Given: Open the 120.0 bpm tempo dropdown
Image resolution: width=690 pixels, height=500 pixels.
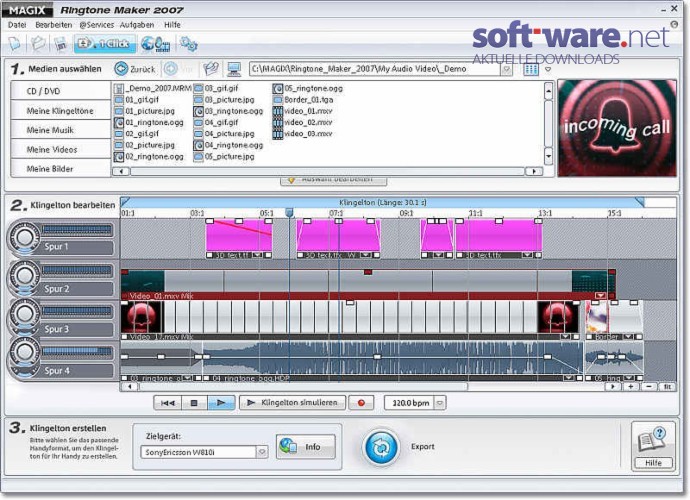Looking at the screenshot, I should [440, 403].
